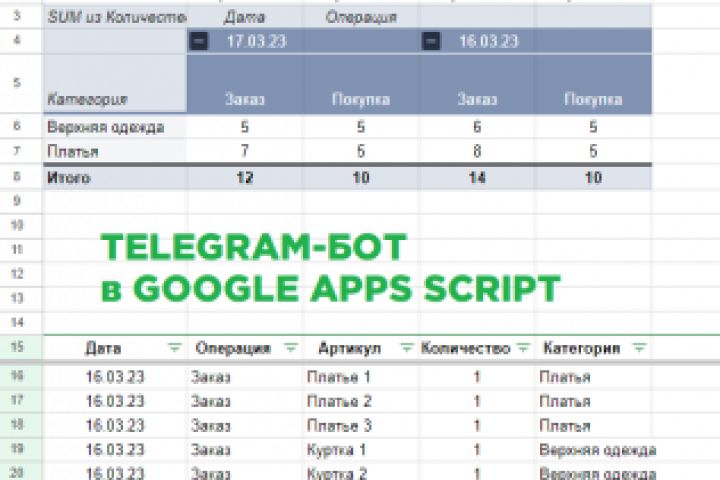The height and width of the screenshot is (480, 720).
Task: Select Итого value 12
Action: pyautogui.click(x=244, y=177)
